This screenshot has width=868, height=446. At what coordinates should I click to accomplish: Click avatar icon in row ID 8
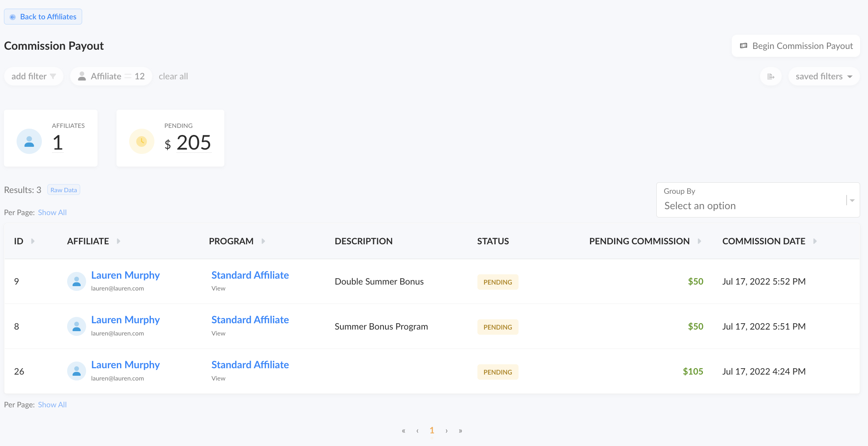(x=77, y=326)
